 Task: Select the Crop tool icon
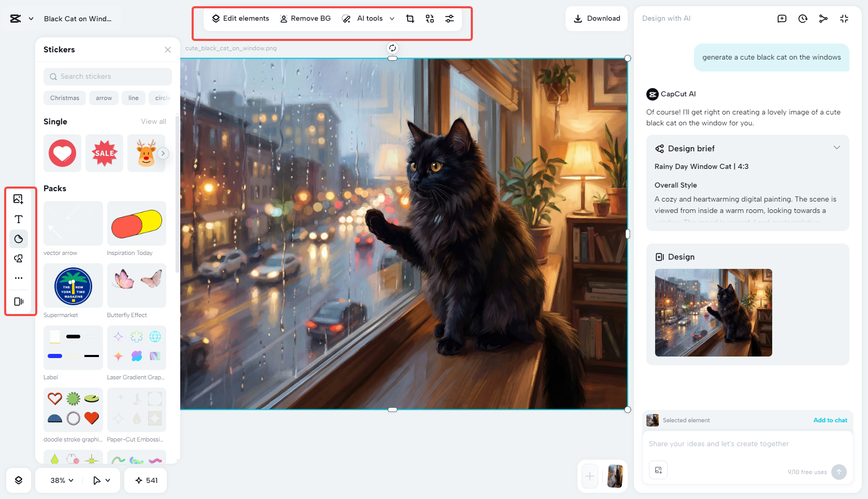410,19
